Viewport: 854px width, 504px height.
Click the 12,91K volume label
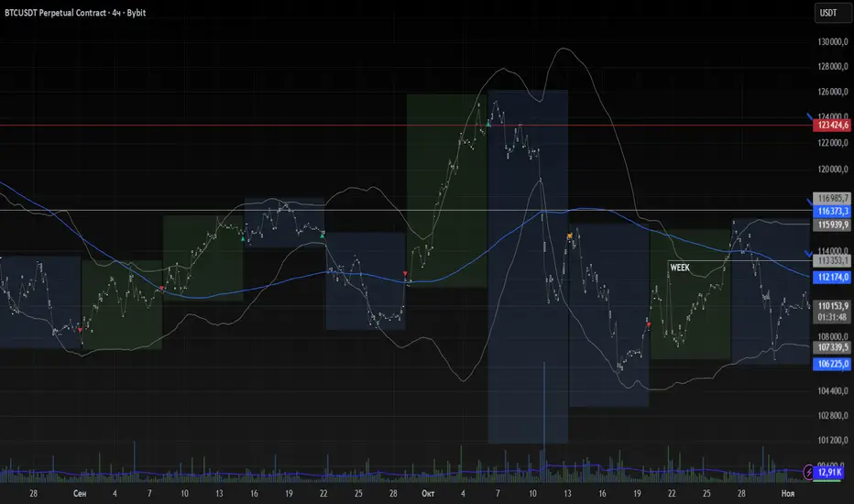(830, 472)
